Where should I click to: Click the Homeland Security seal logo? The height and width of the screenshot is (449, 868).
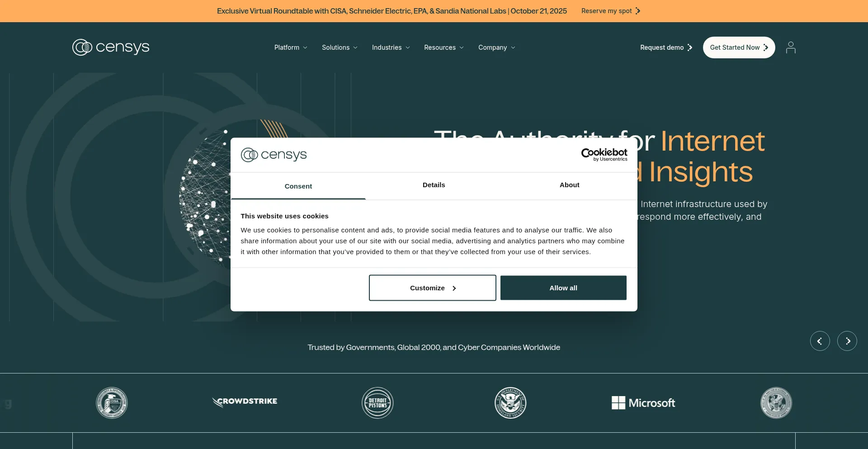coord(510,403)
